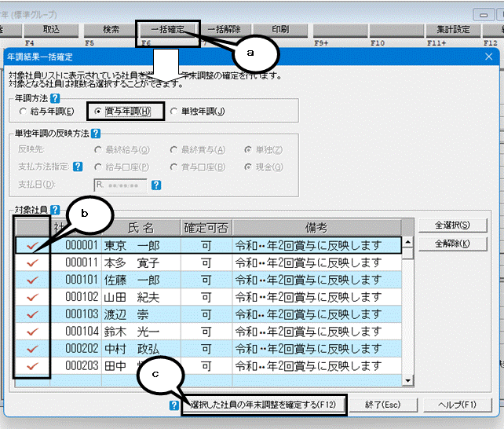Open help icon for 対象社員 list

coord(55,210)
